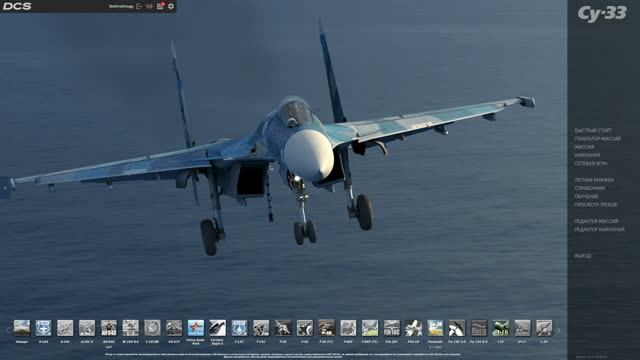Open ГЕНЕРАТОР МИССИЙ menu item
This screenshot has height=360, width=640.
point(598,139)
